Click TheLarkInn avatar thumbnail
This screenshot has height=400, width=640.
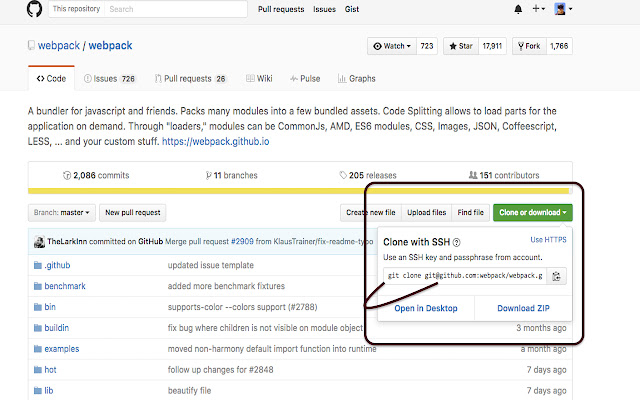(39, 242)
